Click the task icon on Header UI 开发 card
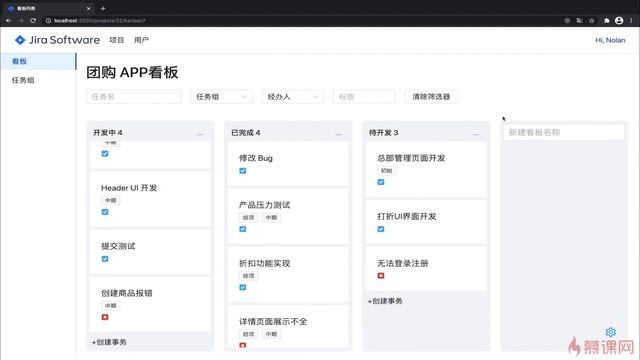This screenshot has width=640, height=360. (x=105, y=212)
